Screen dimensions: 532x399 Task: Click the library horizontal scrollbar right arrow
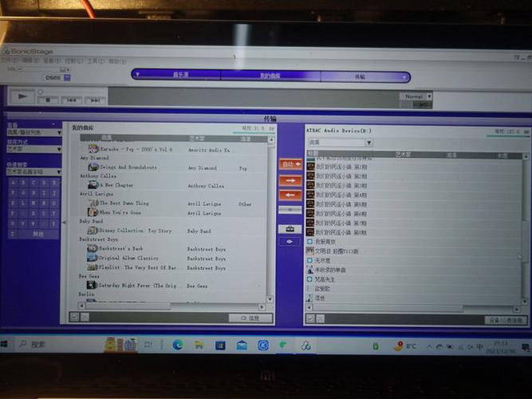262,306
